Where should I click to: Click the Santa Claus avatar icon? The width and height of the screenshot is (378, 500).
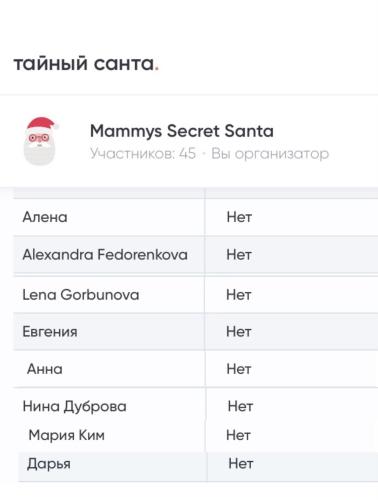pos(41,141)
